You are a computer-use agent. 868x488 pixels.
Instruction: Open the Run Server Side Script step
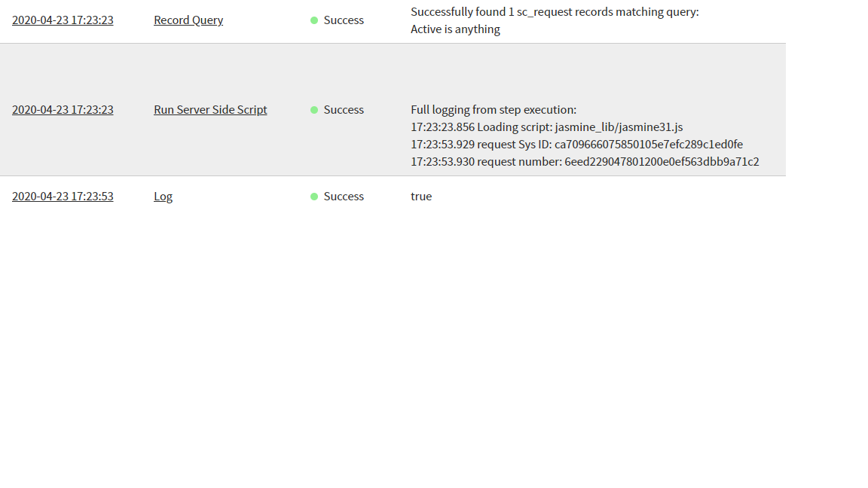coord(210,110)
